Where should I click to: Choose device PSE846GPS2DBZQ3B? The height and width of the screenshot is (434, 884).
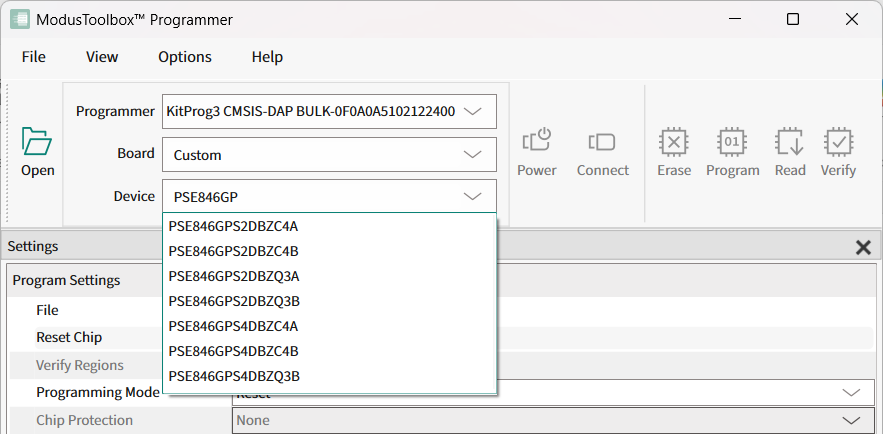point(234,301)
